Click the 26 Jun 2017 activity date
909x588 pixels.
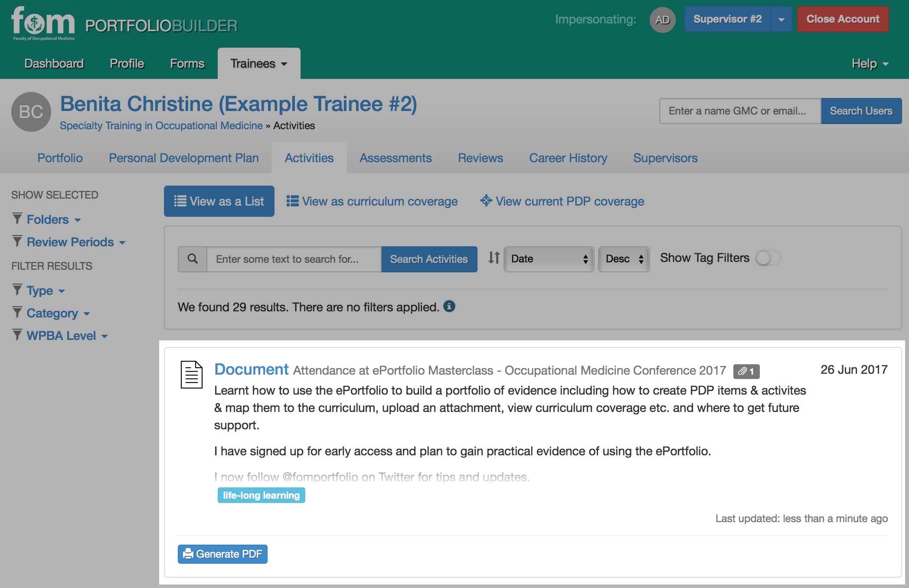tap(854, 369)
